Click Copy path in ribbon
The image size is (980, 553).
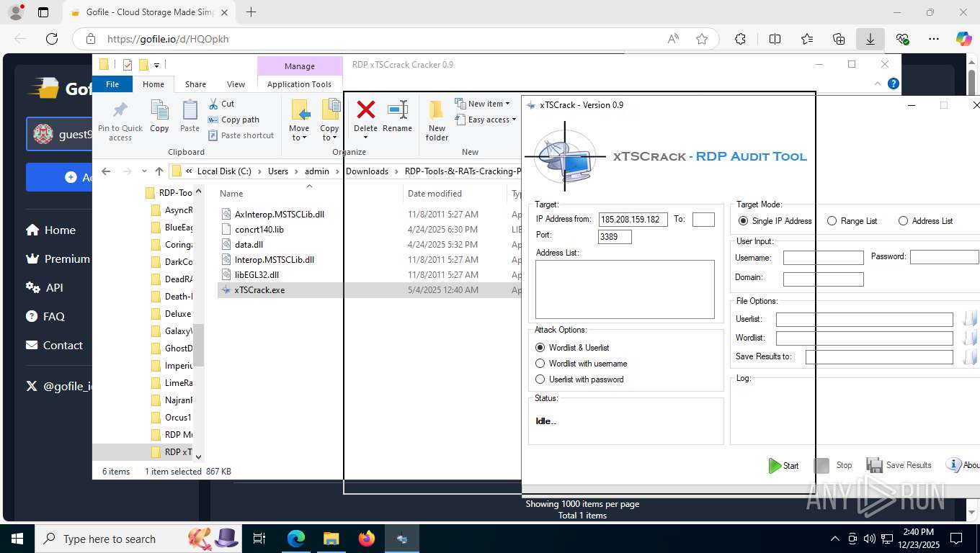point(233,120)
